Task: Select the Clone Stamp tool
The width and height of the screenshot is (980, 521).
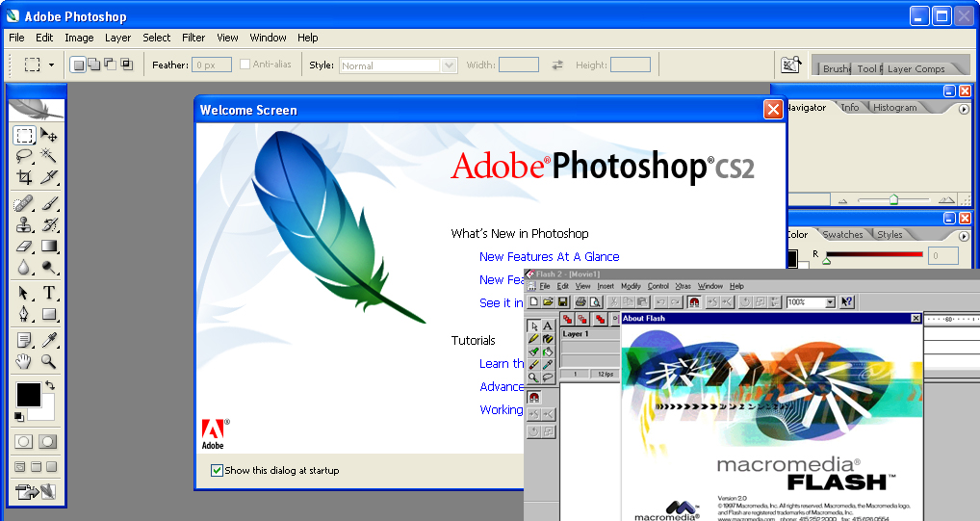Action: pos(24,224)
